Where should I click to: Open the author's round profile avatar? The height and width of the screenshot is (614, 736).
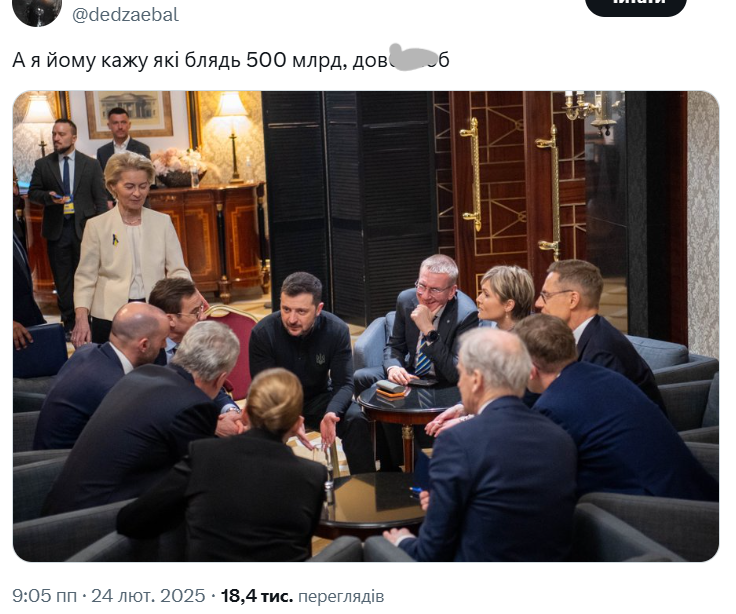(37, 9)
